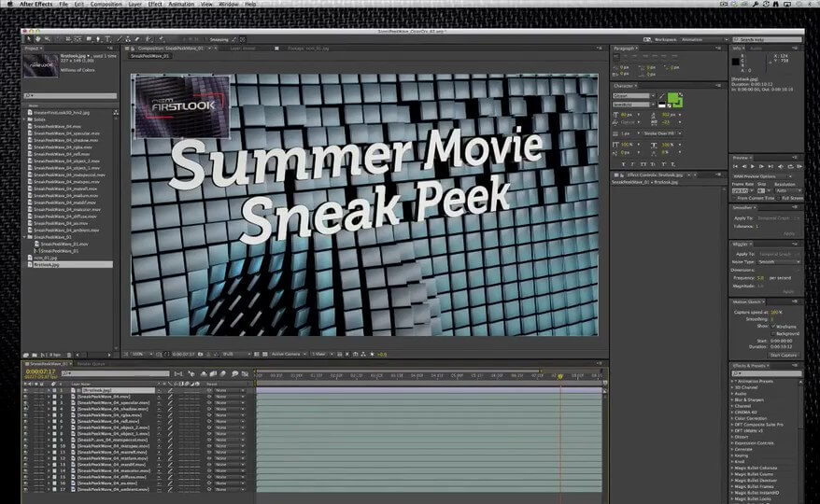Click the green fill color swatch

click(673, 99)
